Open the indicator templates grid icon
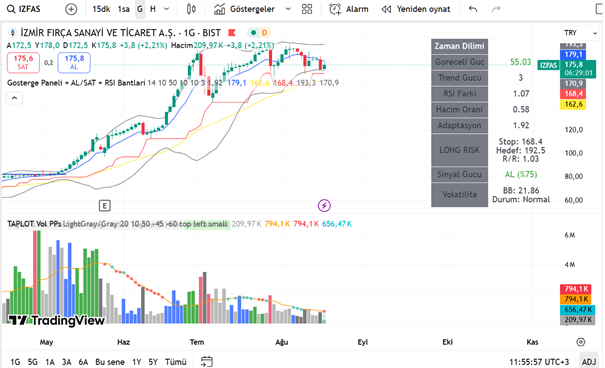 (x=307, y=9)
